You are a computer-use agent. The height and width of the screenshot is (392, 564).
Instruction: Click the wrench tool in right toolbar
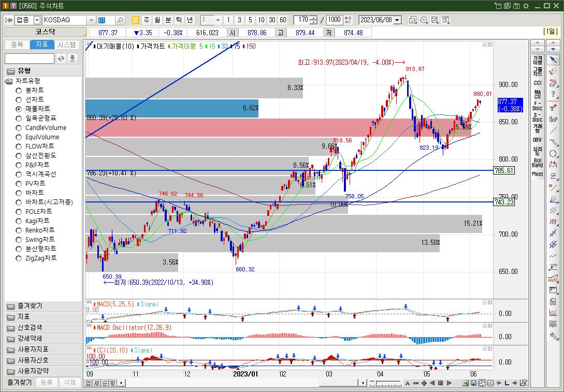553,337
